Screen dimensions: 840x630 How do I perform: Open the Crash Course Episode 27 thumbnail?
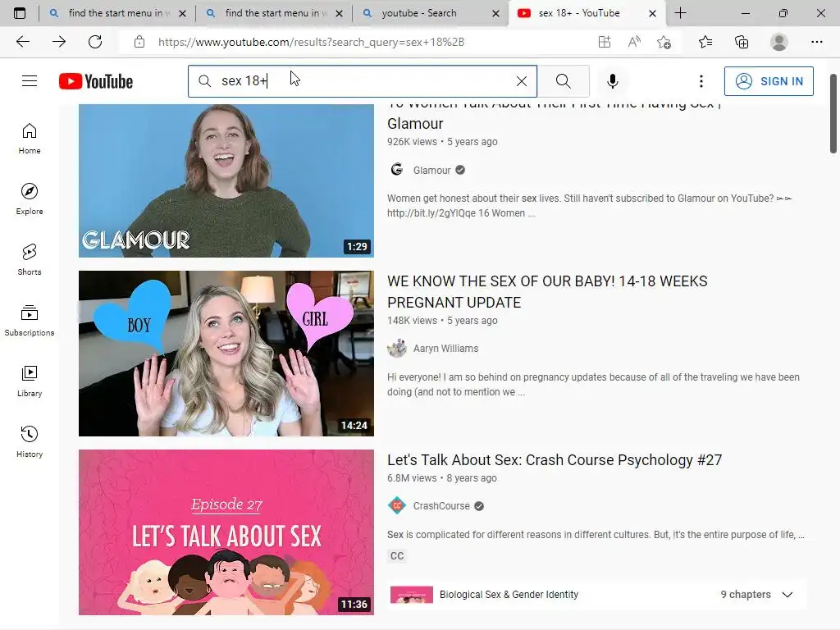click(x=226, y=532)
